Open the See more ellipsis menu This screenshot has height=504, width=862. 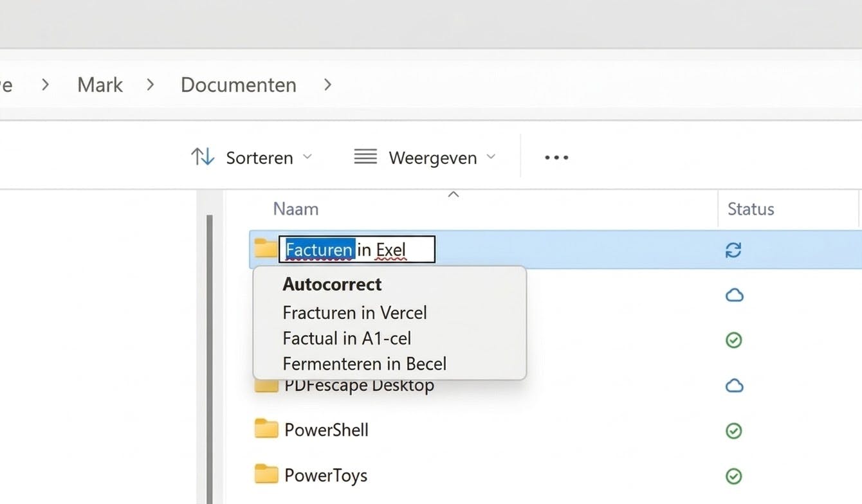point(555,157)
